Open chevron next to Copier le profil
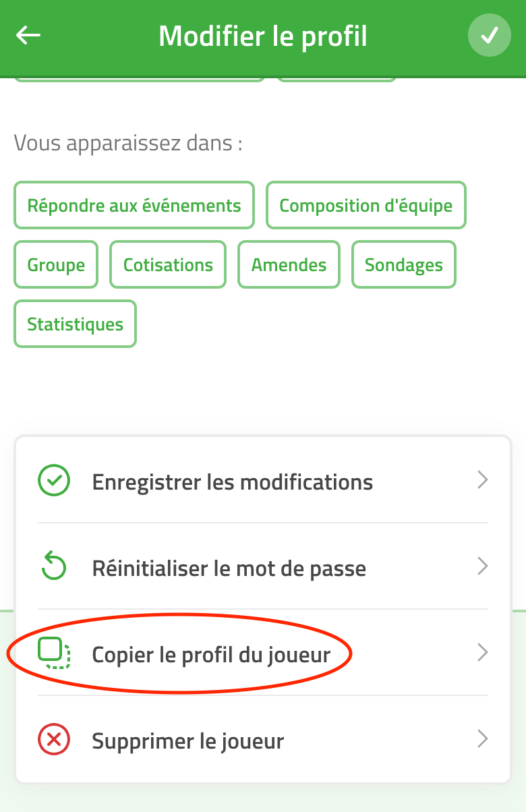The height and width of the screenshot is (812, 526). click(482, 653)
